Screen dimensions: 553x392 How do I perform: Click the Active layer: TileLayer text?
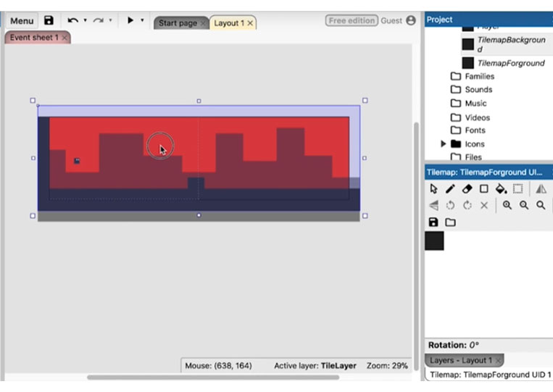[x=315, y=366]
